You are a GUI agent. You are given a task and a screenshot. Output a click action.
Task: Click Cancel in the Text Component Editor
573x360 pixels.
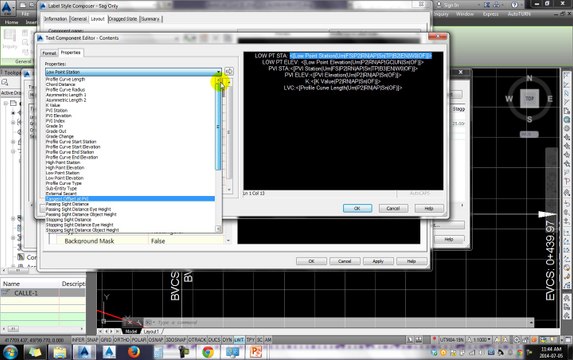393,208
